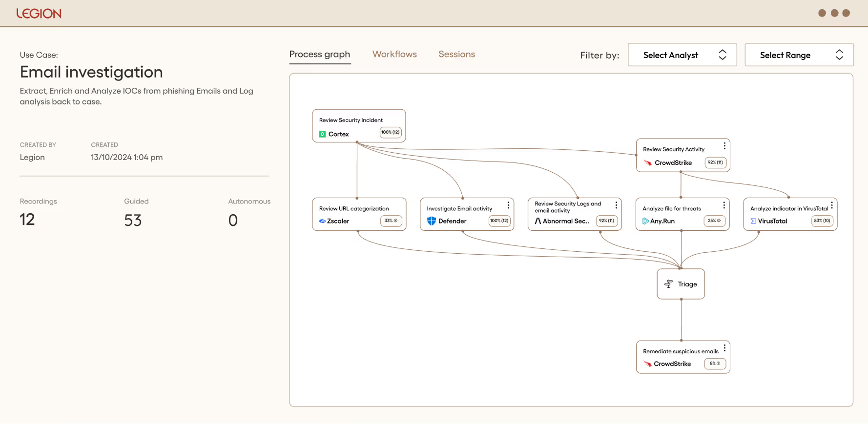The width and height of the screenshot is (868, 424).
Task: Click the Recordings count 12
Action: (27, 220)
